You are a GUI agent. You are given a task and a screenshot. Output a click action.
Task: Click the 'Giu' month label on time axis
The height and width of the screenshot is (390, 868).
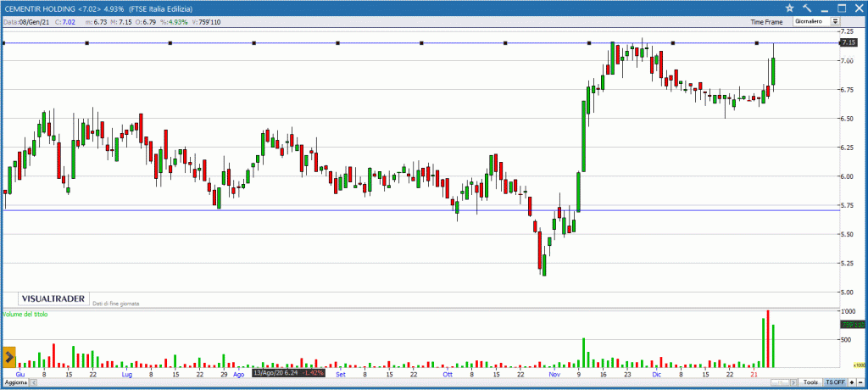[x=20, y=375]
